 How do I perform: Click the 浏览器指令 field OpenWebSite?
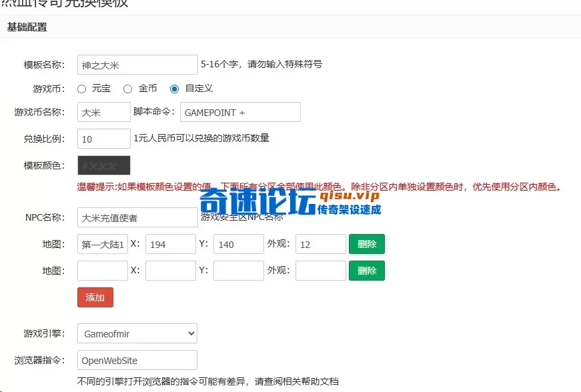tap(137, 360)
